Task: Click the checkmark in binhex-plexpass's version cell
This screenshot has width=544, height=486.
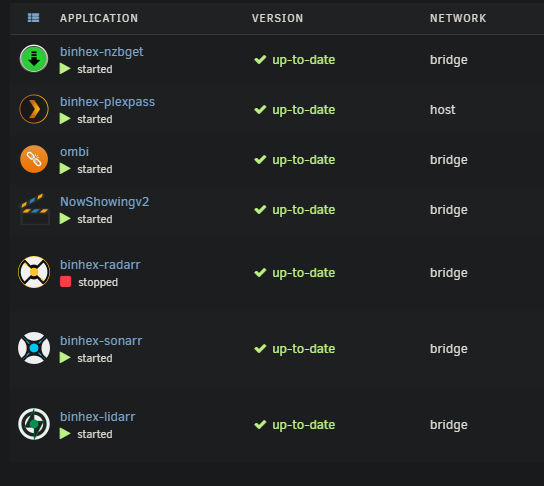Action: click(x=260, y=110)
